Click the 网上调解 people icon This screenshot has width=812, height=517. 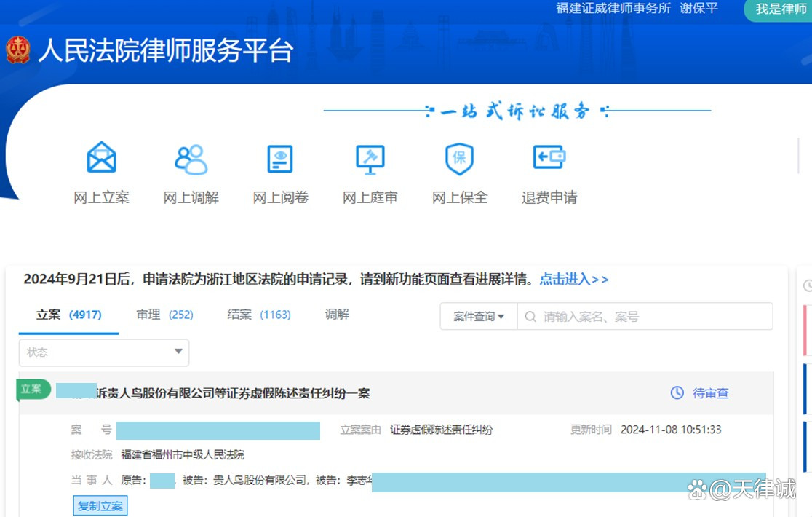click(191, 158)
